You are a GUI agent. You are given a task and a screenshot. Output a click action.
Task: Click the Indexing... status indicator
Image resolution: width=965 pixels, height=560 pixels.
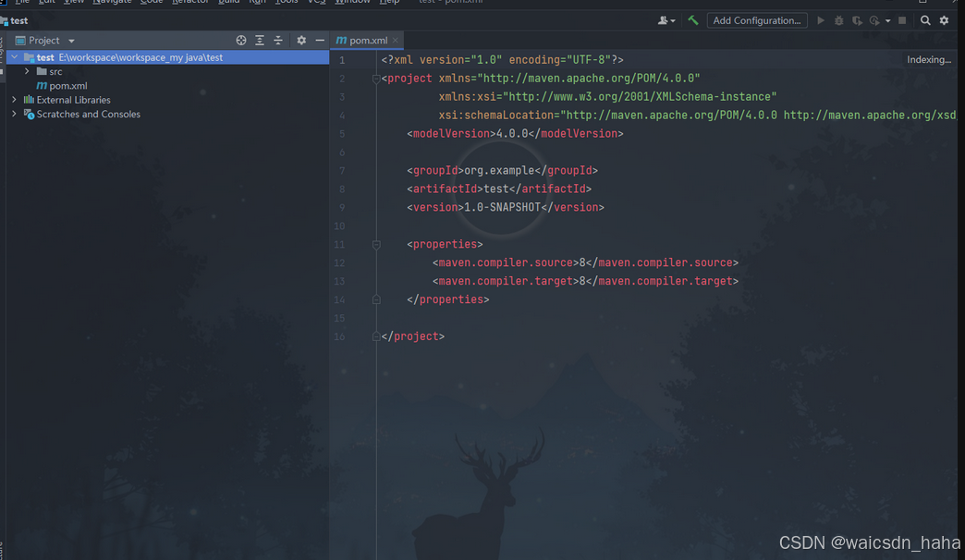[929, 60]
